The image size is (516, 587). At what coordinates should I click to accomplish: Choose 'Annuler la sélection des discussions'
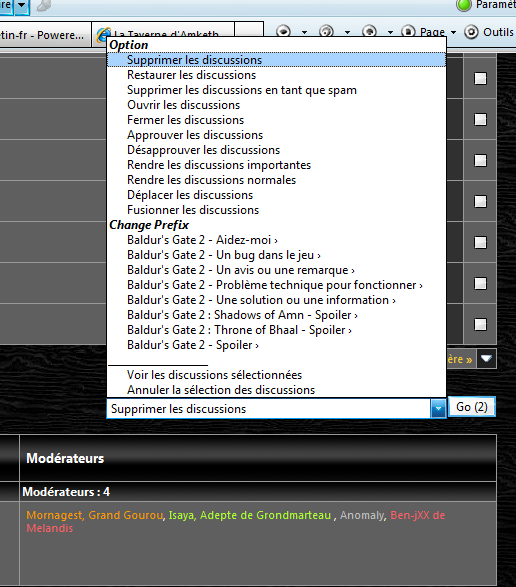pos(276,390)
